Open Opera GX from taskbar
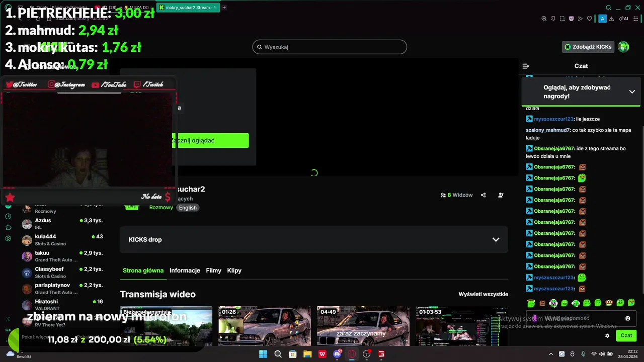Screen dimensions: 644x362 (352, 354)
